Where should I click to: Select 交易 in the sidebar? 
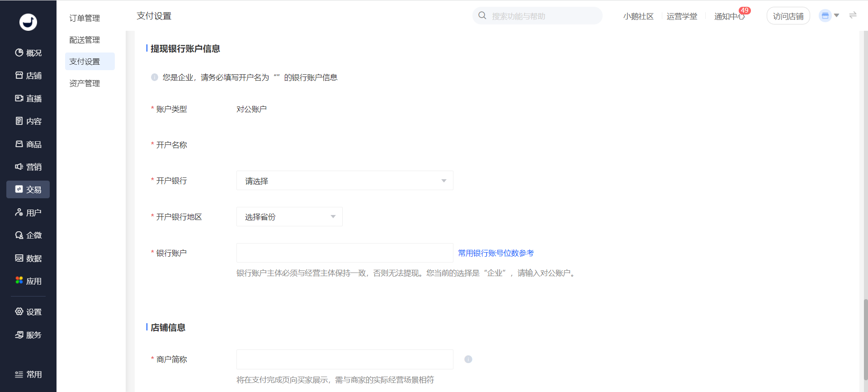coord(28,190)
